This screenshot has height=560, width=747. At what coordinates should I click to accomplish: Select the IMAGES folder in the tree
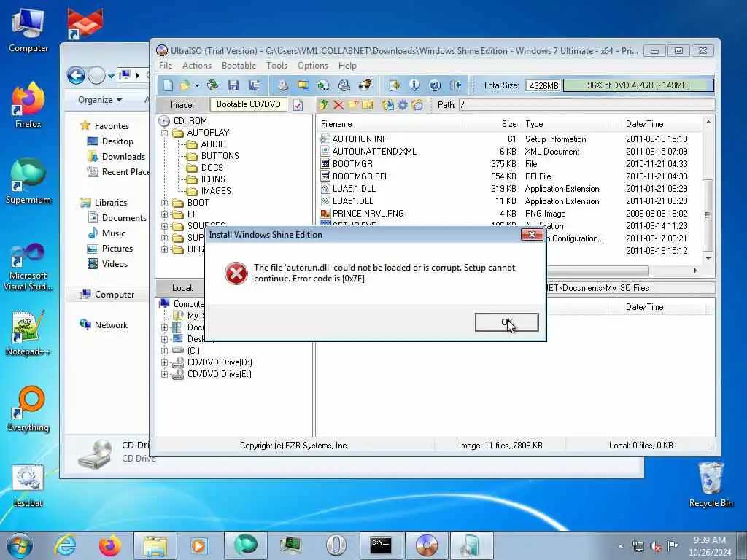click(216, 191)
